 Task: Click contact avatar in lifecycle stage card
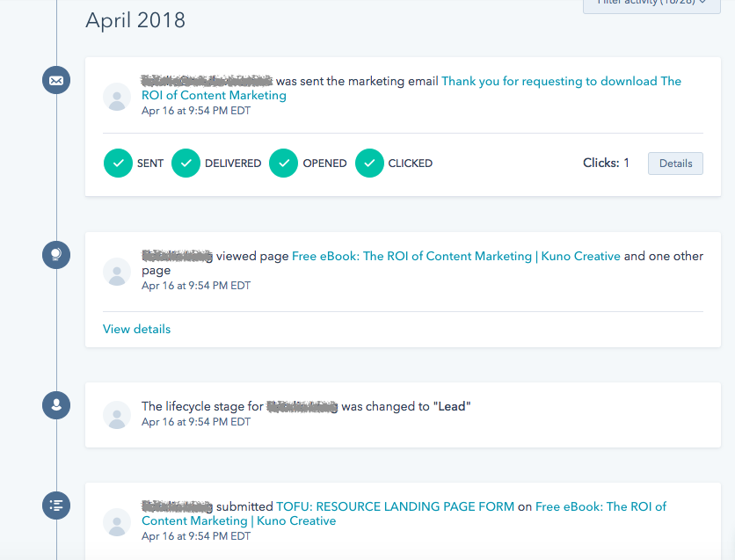(x=117, y=415)
